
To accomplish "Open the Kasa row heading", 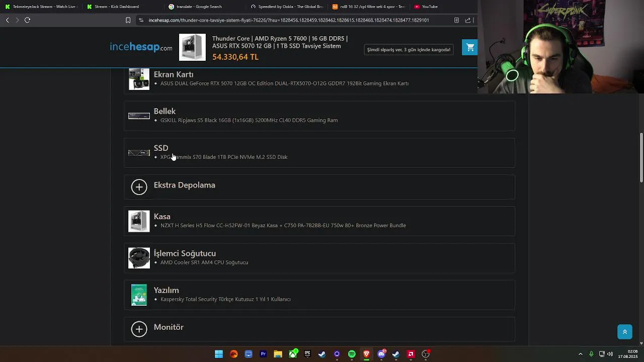I will tap(162, 216).
